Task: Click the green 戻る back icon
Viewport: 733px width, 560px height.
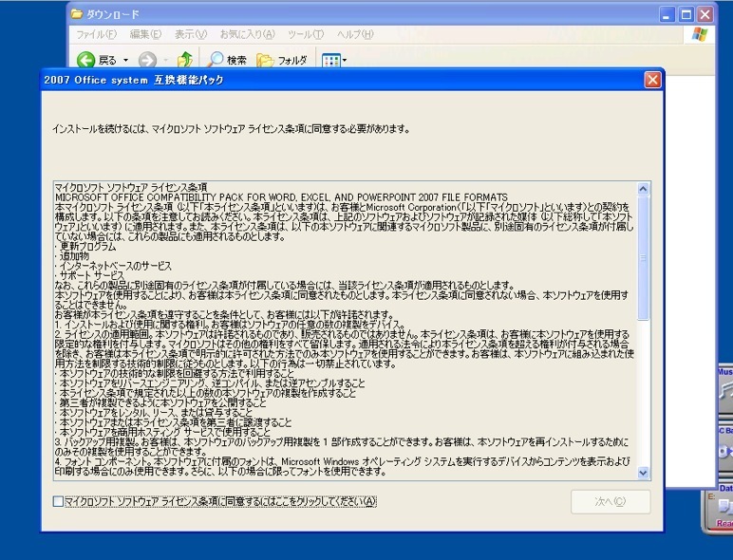Action: pos(86,61)
